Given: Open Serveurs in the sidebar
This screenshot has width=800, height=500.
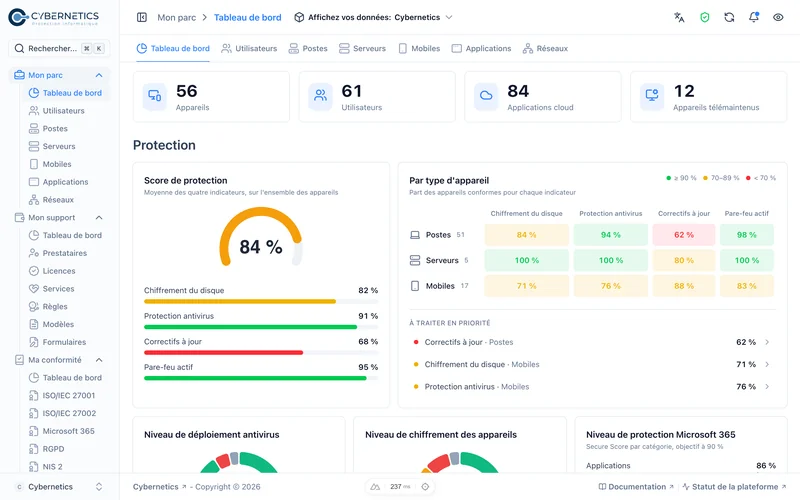Looking at the screenshot, I should tap(59, 146).
